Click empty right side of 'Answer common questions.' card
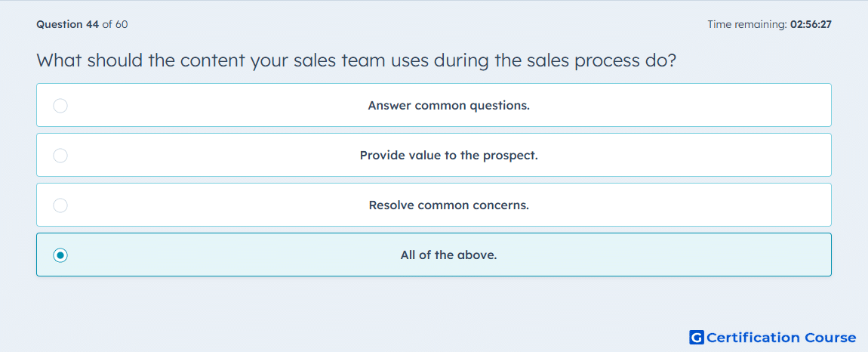 [692, 105]
